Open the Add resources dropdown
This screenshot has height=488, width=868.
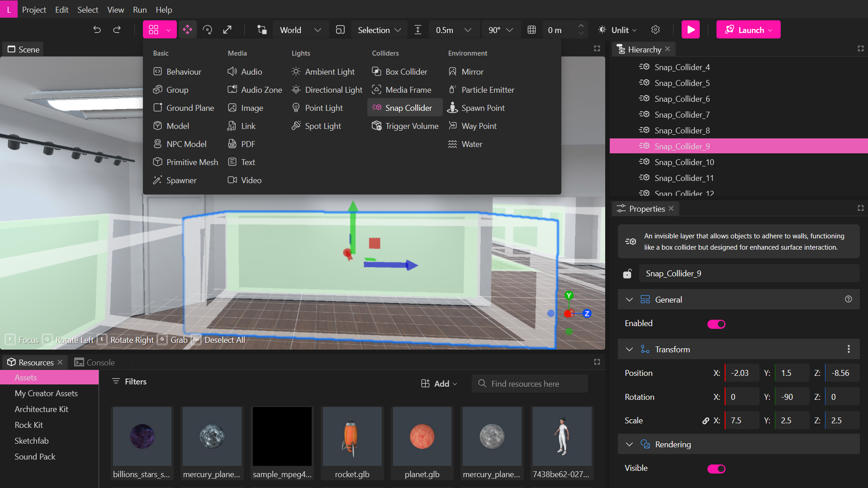439,384
